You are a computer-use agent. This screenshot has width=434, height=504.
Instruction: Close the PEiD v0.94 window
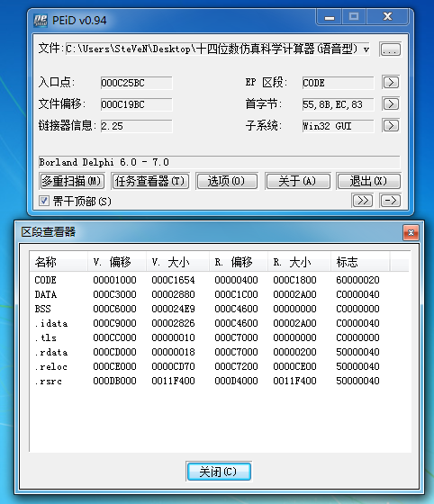click(388, 17)
